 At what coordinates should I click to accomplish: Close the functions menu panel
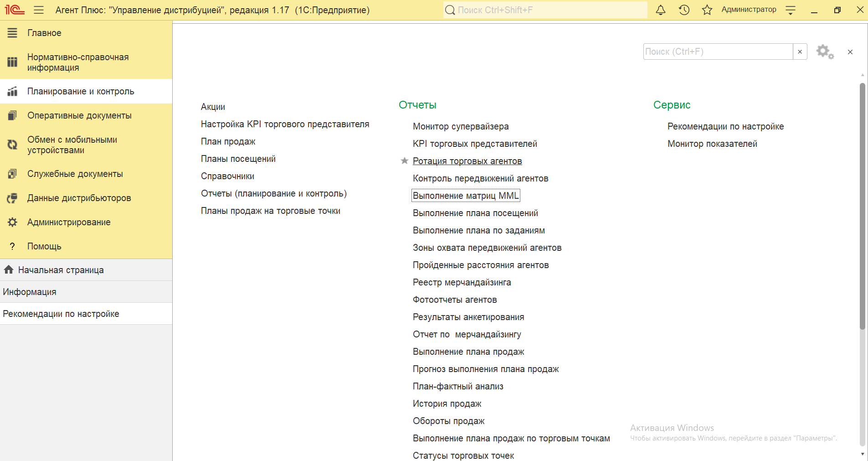tap(850, 52)
